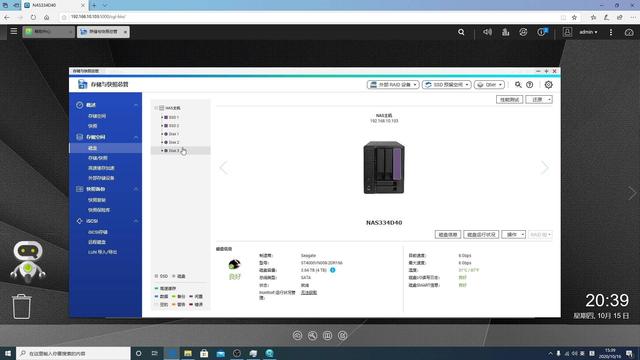
Task: Go to next desktop page arrow at right edge
Action: (x=632, y=193)
